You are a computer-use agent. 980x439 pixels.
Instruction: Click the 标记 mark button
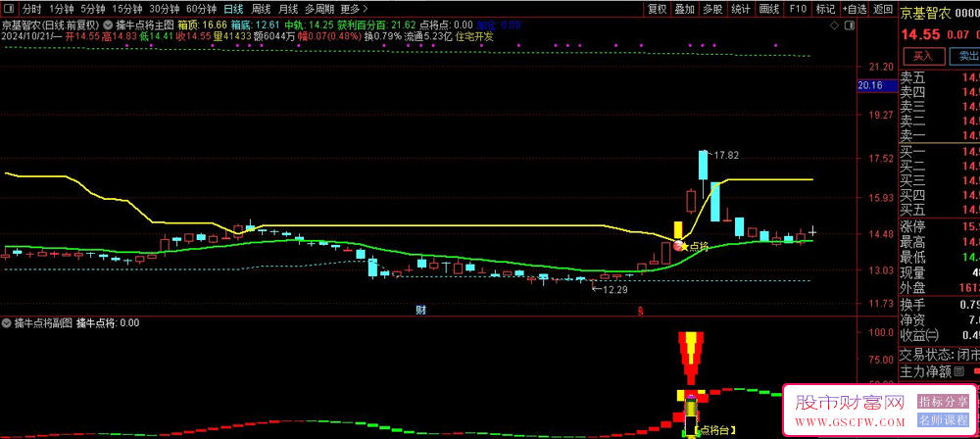[825, 9]
